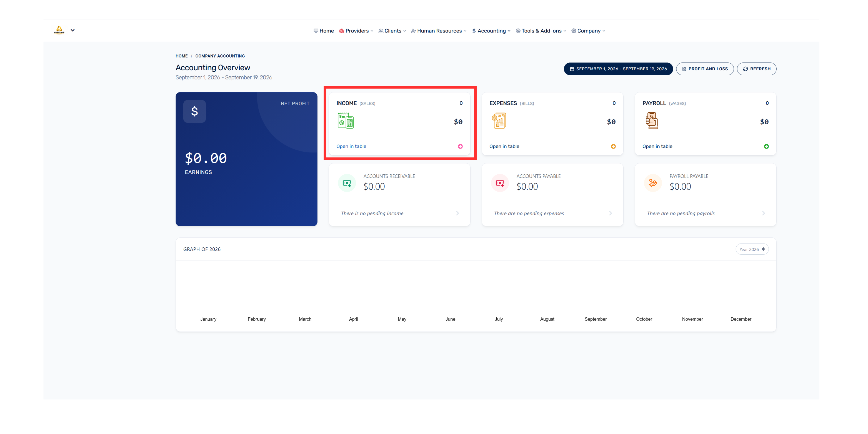Go to the Home menu item
Viewport: 868px width, 434px height.
324,31
